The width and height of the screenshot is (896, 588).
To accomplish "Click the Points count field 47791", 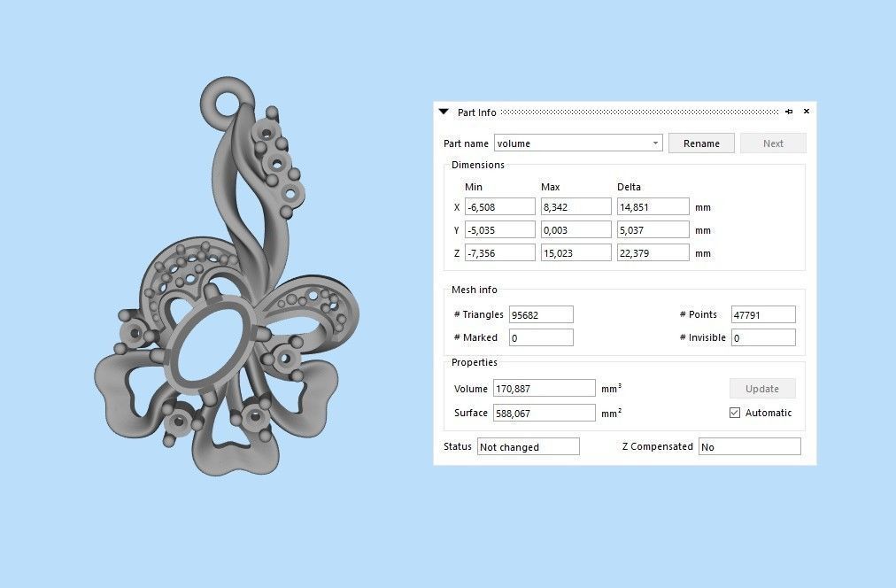I will 763,315.
